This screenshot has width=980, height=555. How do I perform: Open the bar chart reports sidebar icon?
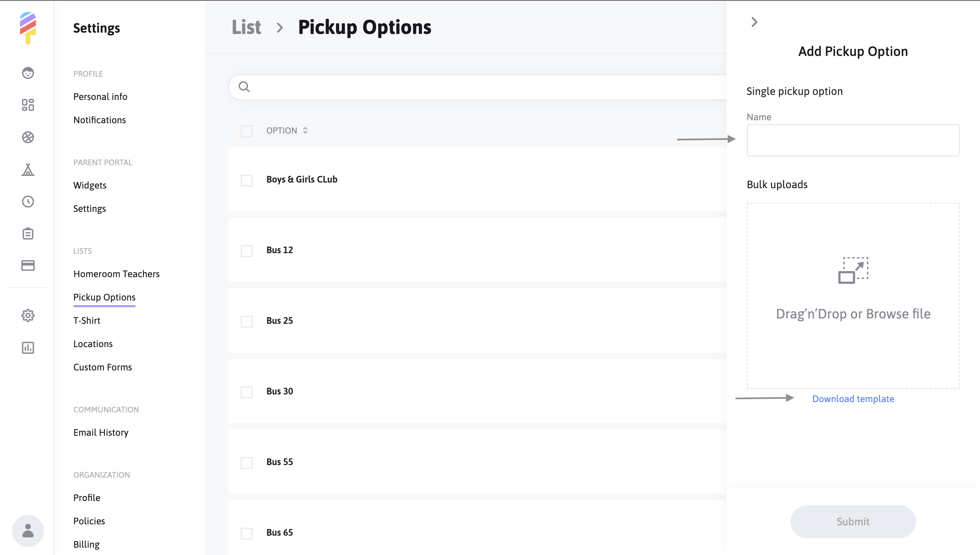[28, 348]
